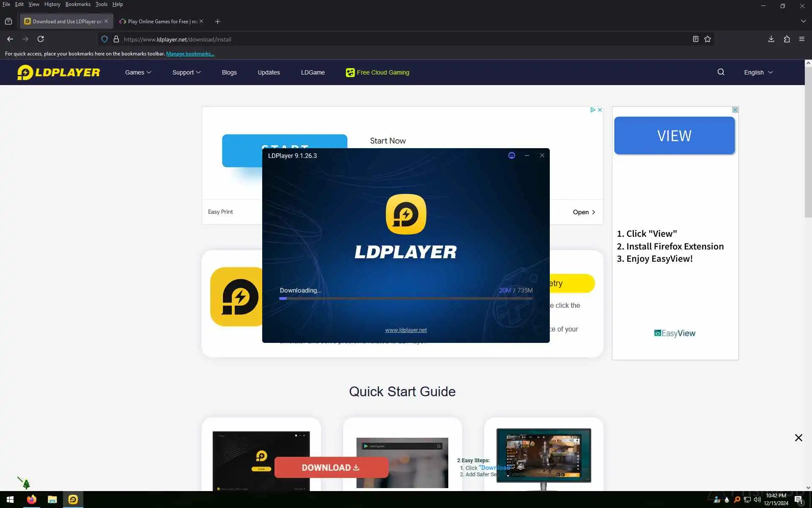This screenshot has height=508, width=812.
Task: Reload the current page
Action: pyautogui.click(x=41, y=39)
